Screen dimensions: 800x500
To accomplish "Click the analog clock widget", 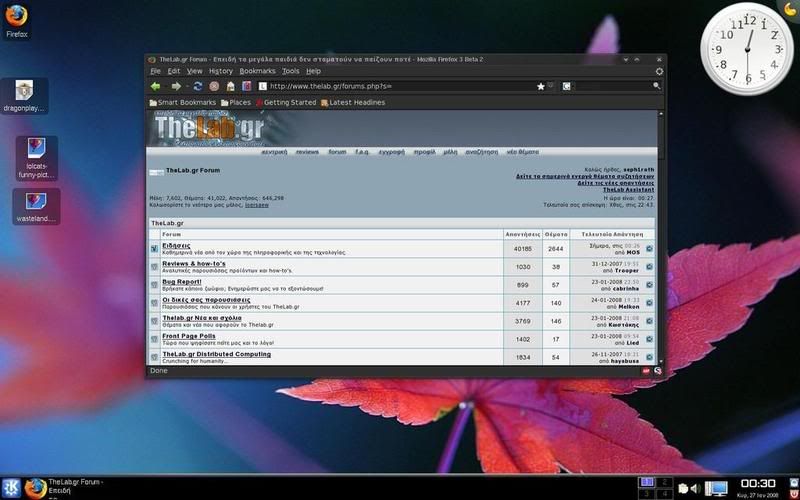I will coord(747,49).
